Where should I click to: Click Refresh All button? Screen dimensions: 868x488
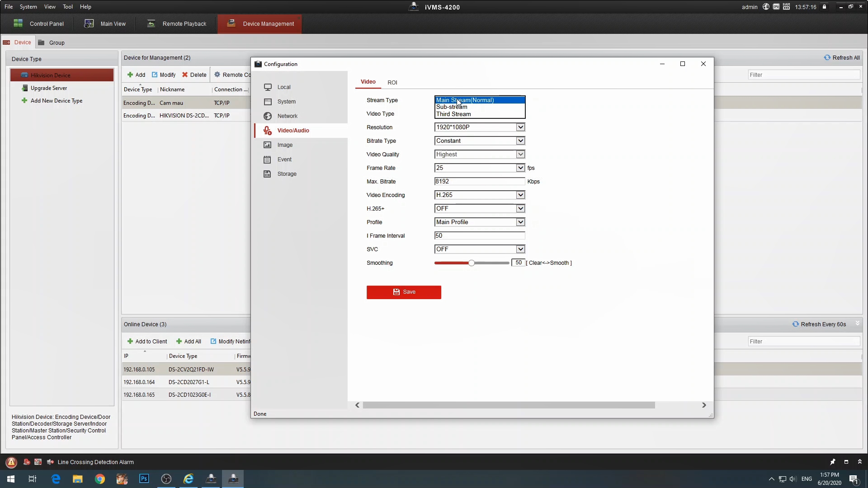point(842,58)
